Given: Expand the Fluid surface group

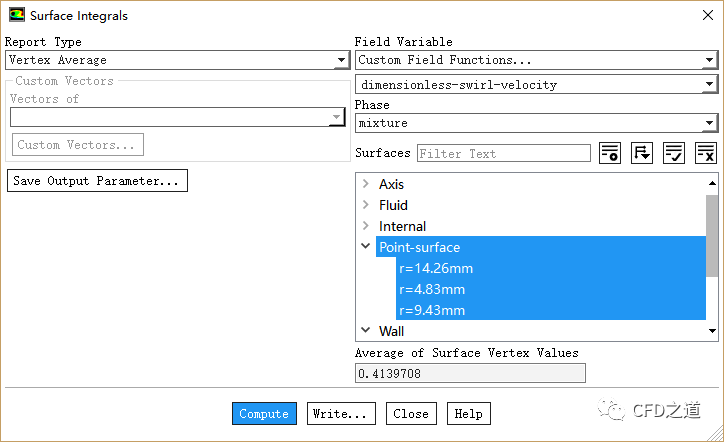Looking at the screenshot, I should click(x=366, y=205).
